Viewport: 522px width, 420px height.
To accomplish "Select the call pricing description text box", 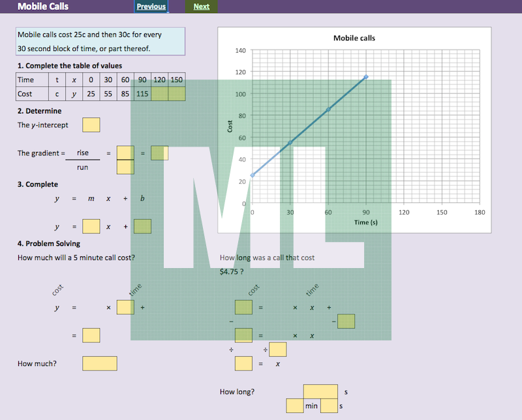I will (x=100, y=41).
